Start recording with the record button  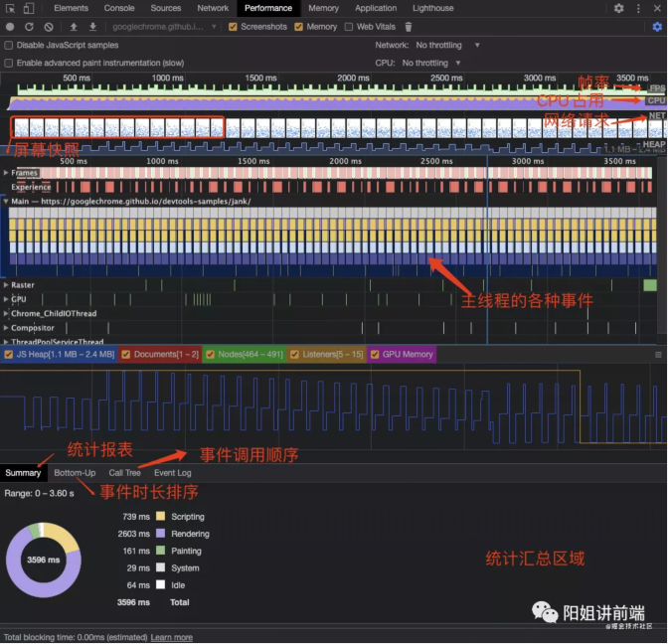10,27
